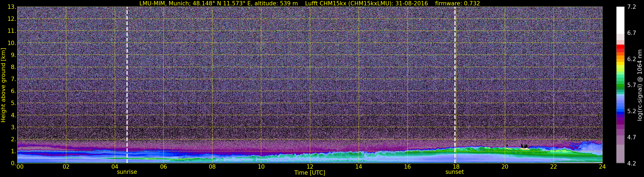Click the white dashed sunrise marker line
The image size is (644, 177).
(127, 85)
